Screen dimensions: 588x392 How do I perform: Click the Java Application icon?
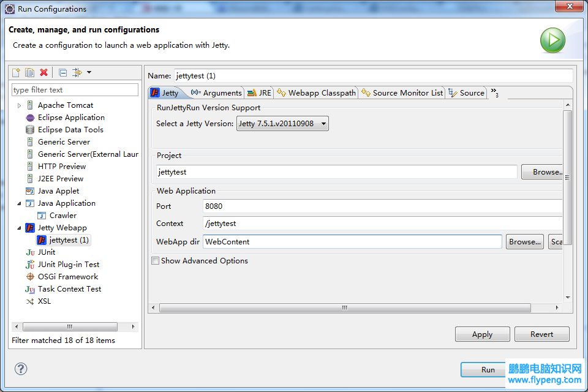click(x=30, y=203)
